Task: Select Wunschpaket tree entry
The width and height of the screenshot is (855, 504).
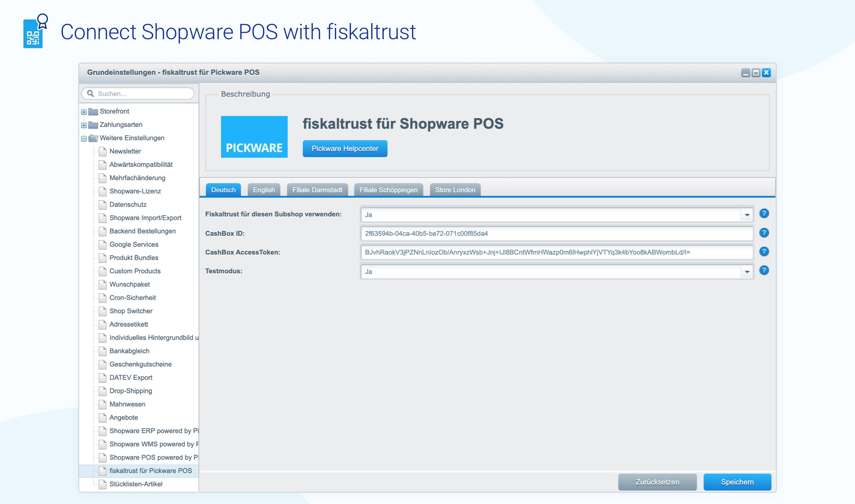Action: click(130, 284)
